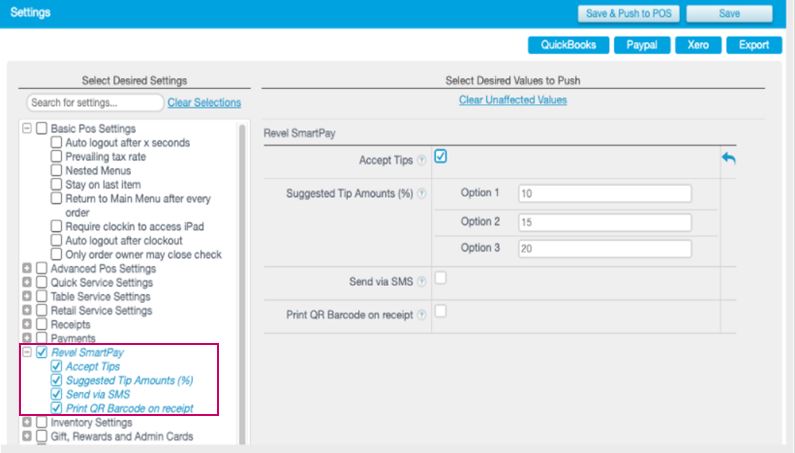Tick Print QR Barcode on receipt value checkbox
The height and width of the screenshot is (453, 795).
tap(440, 312)
